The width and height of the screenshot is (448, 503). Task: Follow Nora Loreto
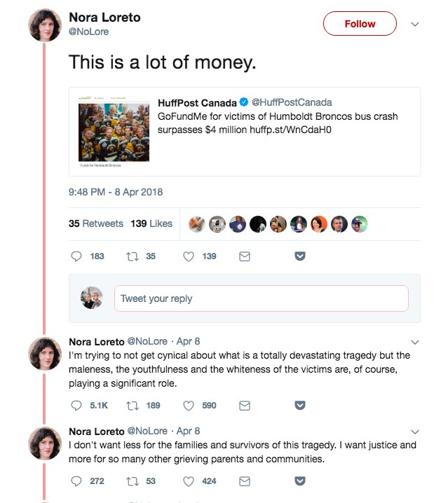point(360,24)
